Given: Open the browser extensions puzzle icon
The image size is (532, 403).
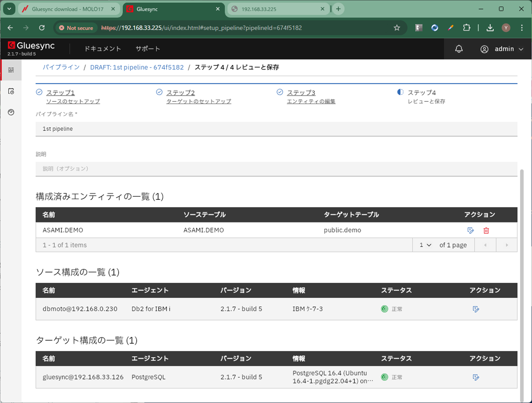Looking at the screenshot, I should coord(466,28).
